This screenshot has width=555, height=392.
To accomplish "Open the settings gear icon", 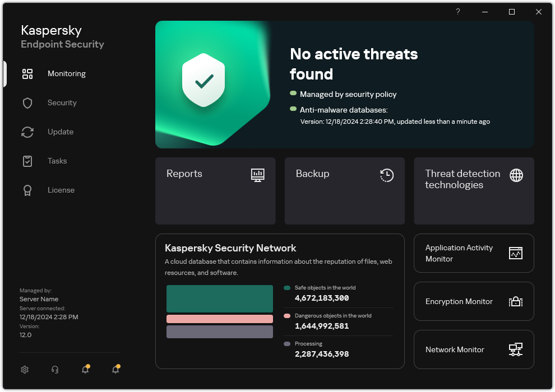I will pyautogui.click(x=25, y=370).
